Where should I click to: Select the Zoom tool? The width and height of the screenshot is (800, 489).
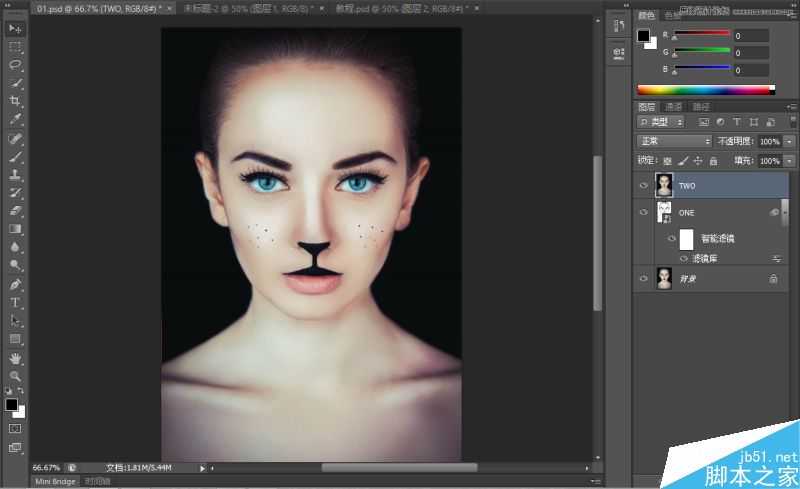click(15, 375)
